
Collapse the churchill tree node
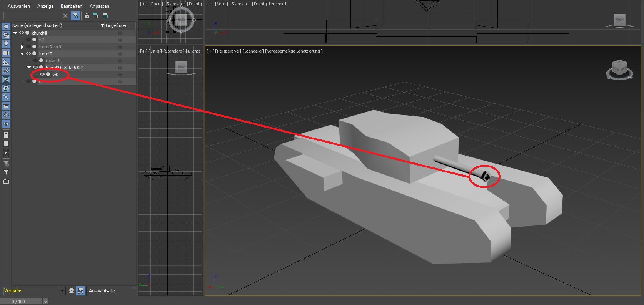pyautogui.click(x=15, y=33)
